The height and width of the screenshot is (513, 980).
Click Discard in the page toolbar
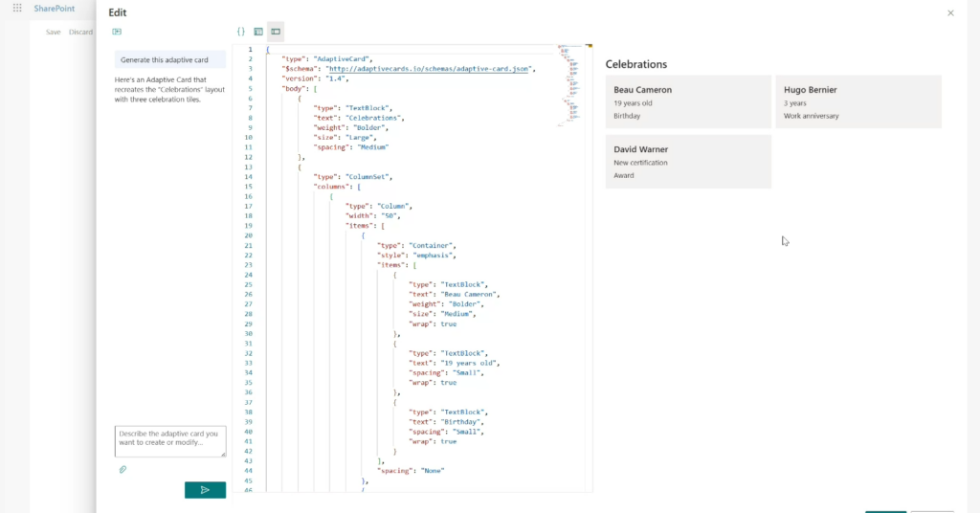tap(80, 32)
